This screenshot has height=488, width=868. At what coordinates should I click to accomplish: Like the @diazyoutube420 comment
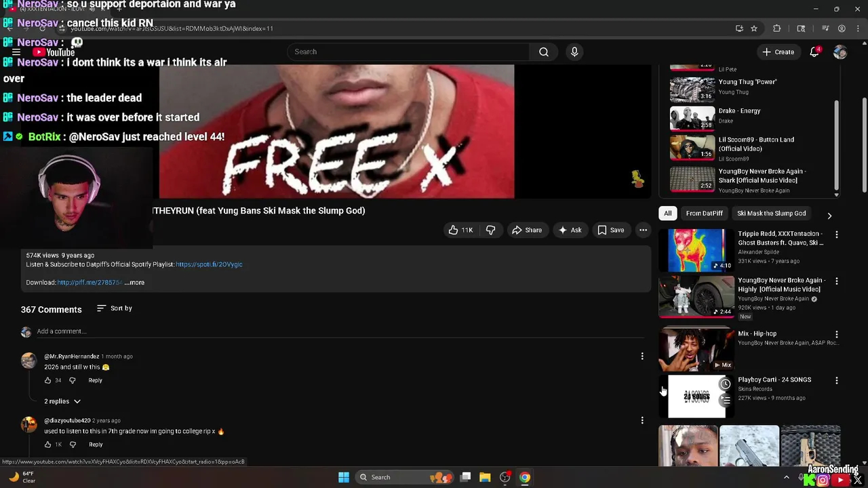tap(47, 445)
